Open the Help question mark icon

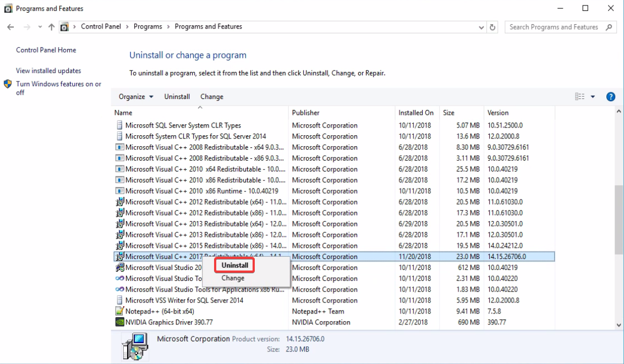point(610,97)
